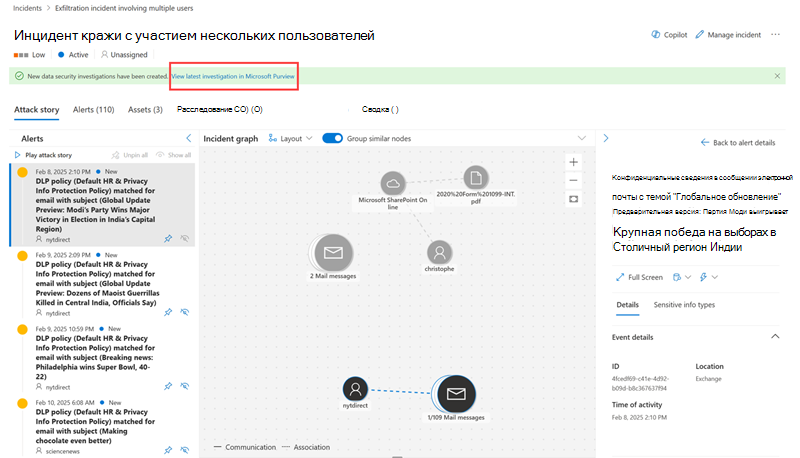
Task: Zoom in on the incident graph
Action: (x=573, y=162)
